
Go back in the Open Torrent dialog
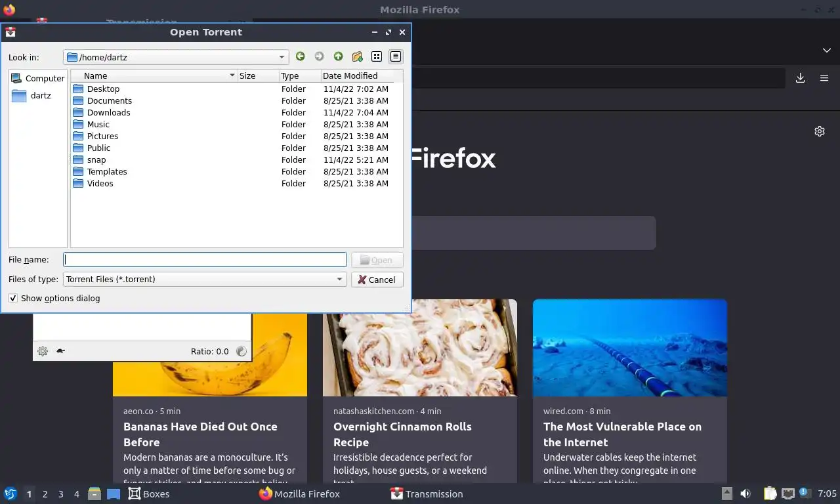300,57
